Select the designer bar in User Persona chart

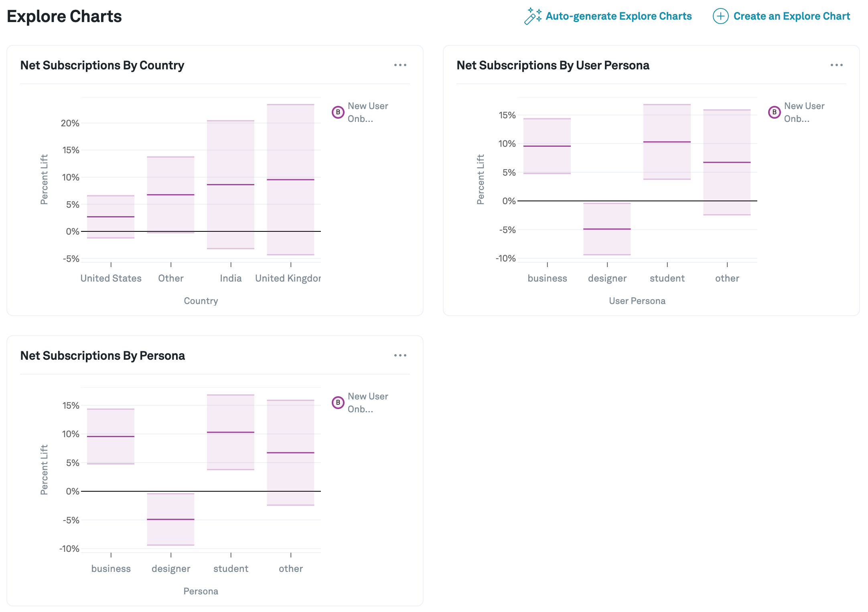(607, 229)
